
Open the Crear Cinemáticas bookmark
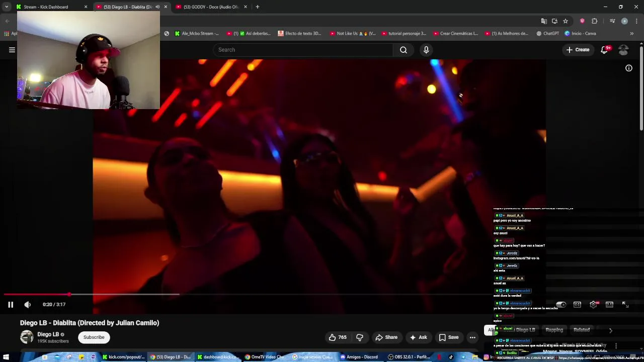coord(455,34)
